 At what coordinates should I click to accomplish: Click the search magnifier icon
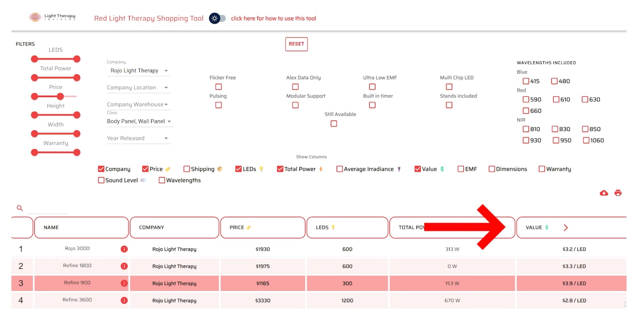coord(20,208)
